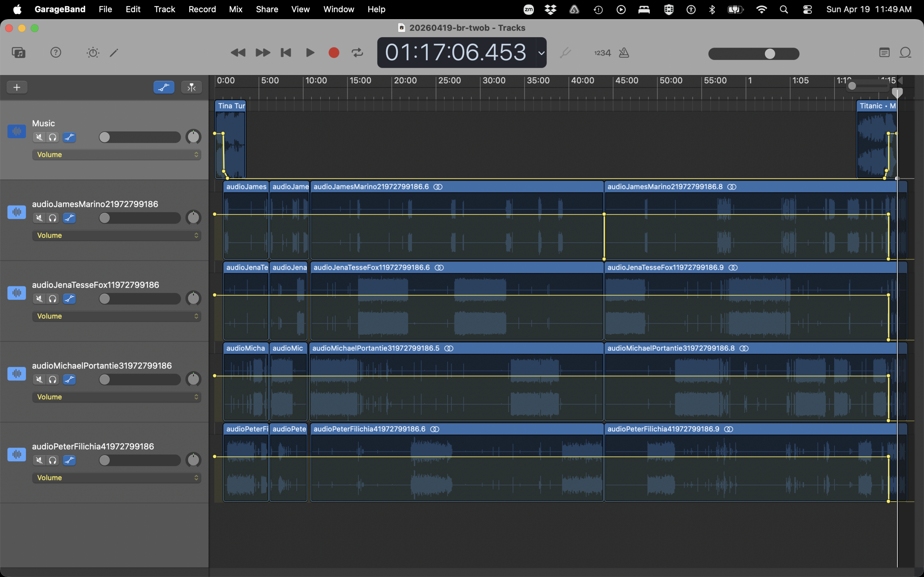Screen dimensions: 924x577
Task: Expand the time display mode chevron
Action: coord(541,53)
